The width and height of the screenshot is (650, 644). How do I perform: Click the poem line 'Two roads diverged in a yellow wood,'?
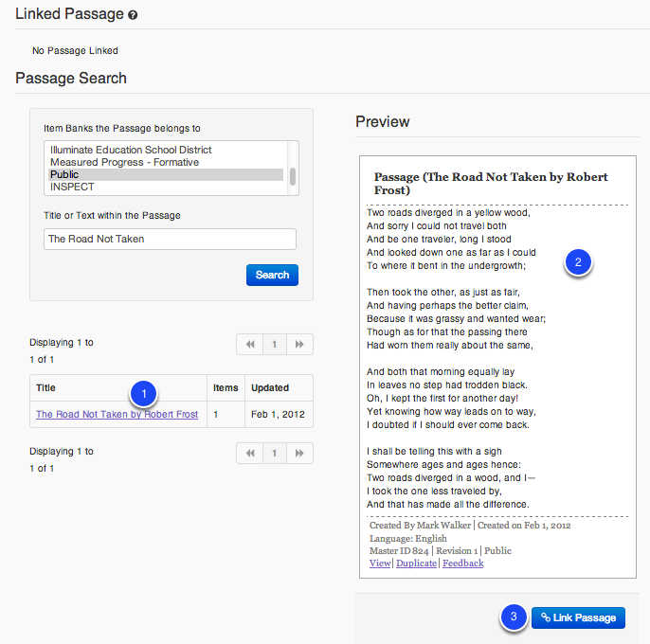[x=448, y=213]
